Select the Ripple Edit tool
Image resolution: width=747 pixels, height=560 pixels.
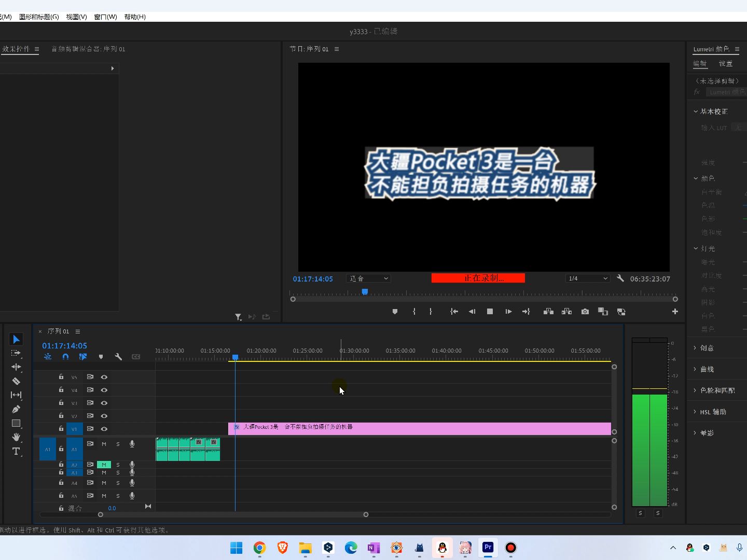point(16,367)
